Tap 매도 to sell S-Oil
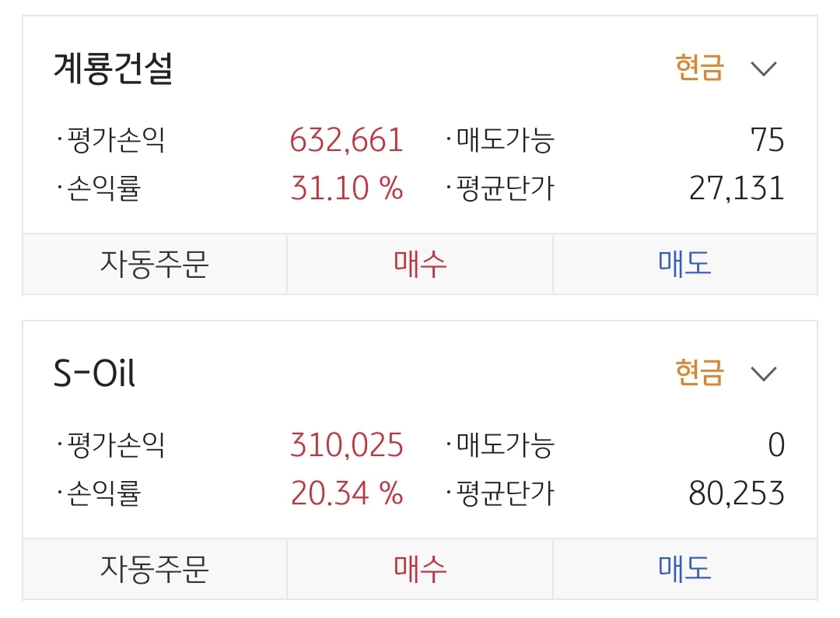The height and width of the screenshot is (618, 840). (x=684, y=569)
